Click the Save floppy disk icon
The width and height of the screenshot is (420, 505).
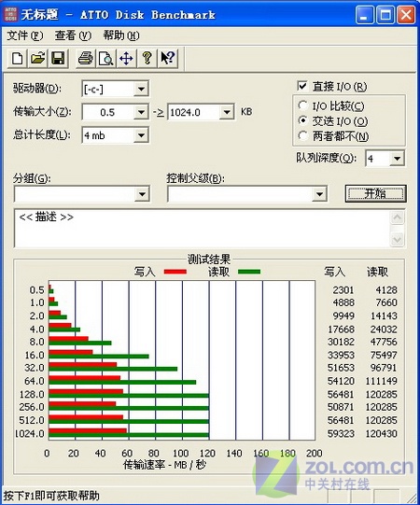[x=58, y=58]
